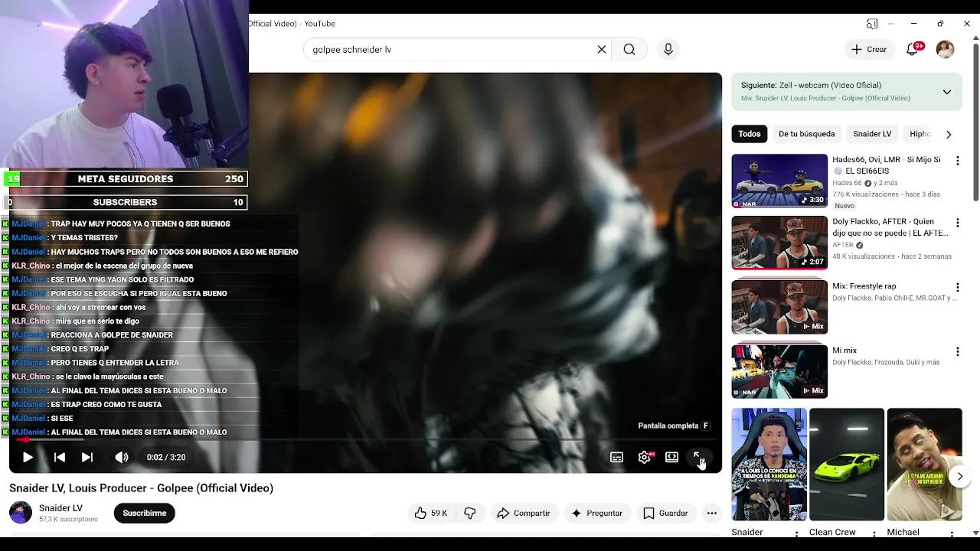Open the Michael short thumbnail
Image resolution: width=980 pixels, height=551 pixels.
pyautogui.click(x=924, y=465)
